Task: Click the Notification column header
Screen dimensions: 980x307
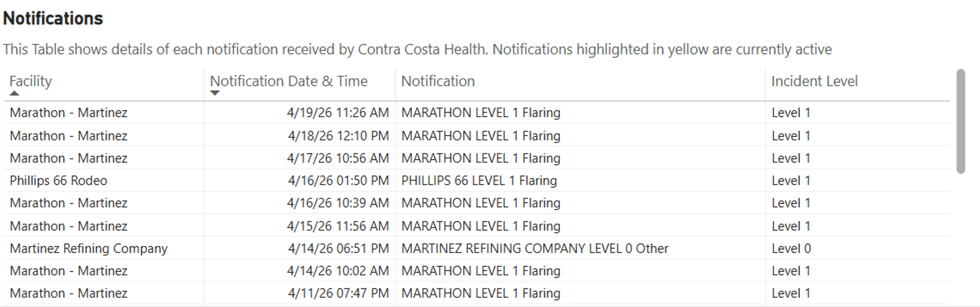Action: coord(438,81)
